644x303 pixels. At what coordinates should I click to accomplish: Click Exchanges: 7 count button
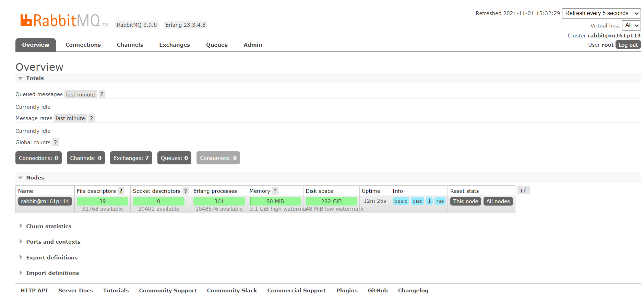coord(131,158)
